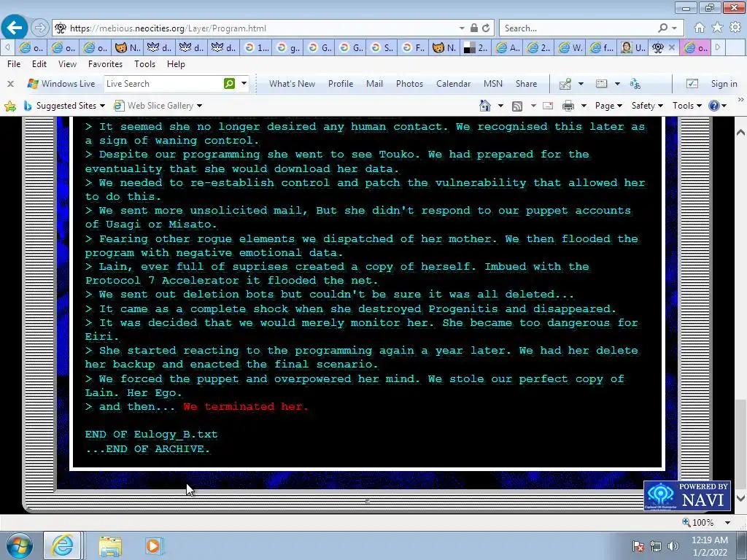
Task: Switch to the pink tab after the active tab
Action: pos(696,47)
